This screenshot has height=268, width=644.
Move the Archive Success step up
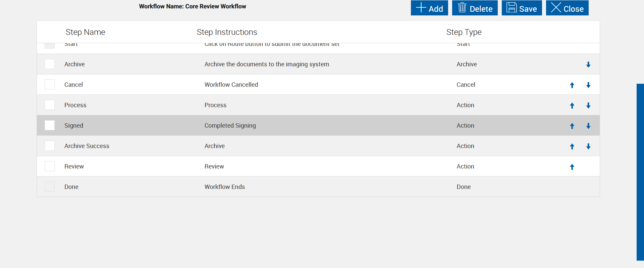coord(572,146)
